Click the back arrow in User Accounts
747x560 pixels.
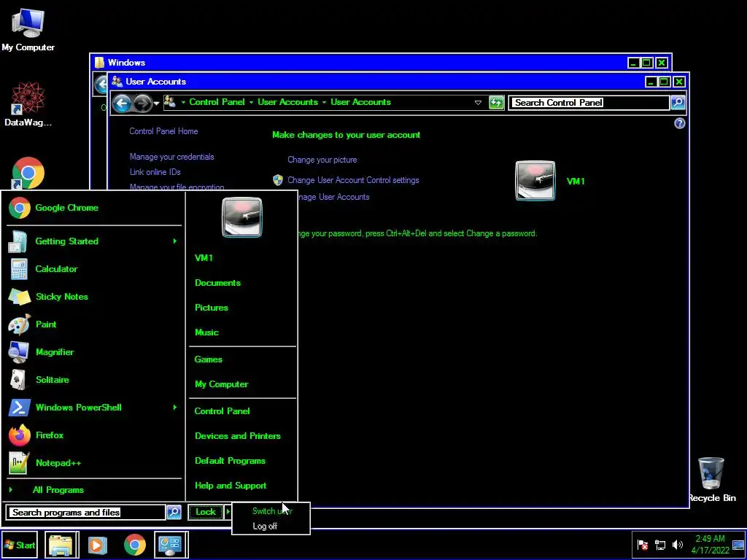tap(123, 103)
